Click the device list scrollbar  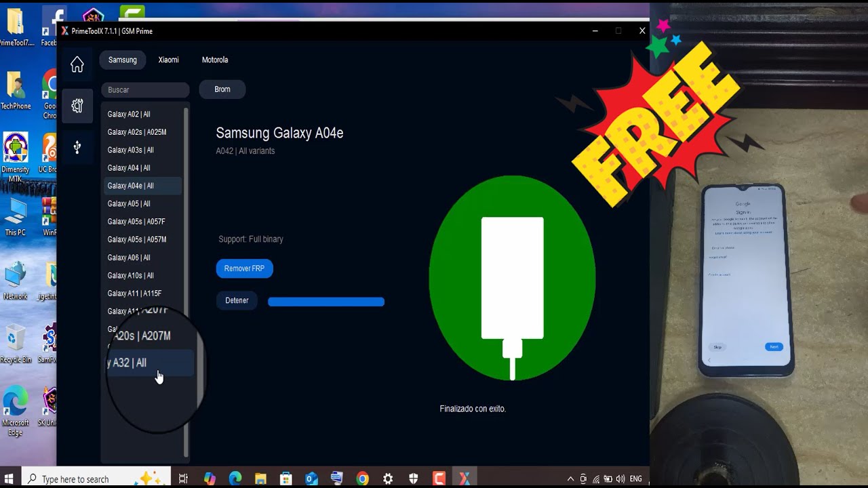click(x=186, y=281)
